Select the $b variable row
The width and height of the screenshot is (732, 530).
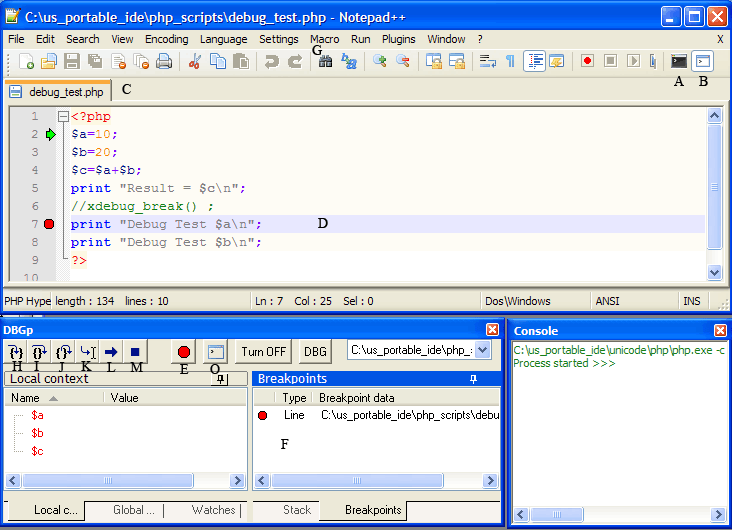pyautogui.click(x=37, y=433)
